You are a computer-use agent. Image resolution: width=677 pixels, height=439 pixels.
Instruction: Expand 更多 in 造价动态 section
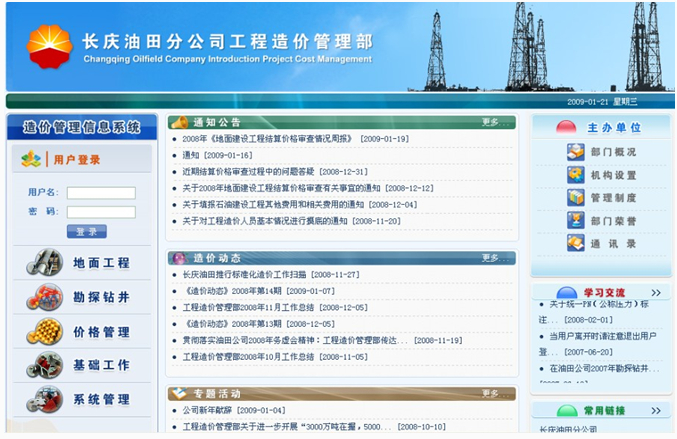click(490, 258)
